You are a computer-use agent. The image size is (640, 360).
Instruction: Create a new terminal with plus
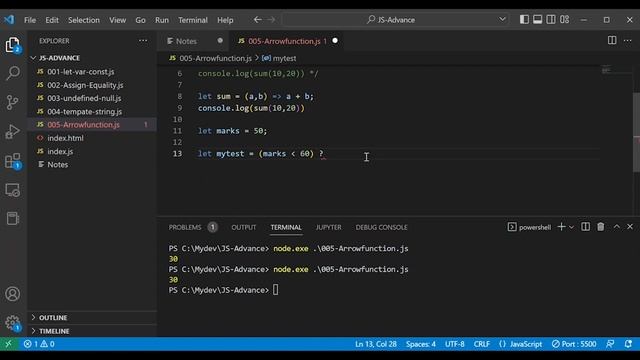point(561,227)
